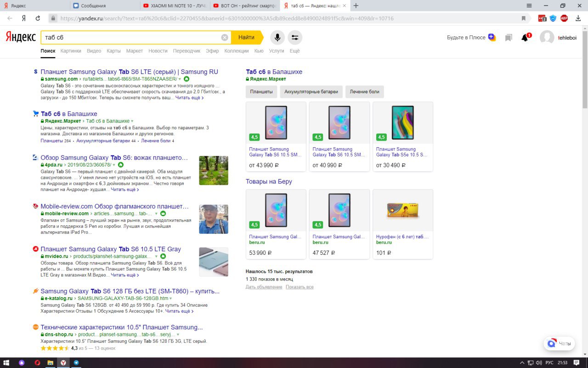Open Ещё menu in search categories
Screen dimensions: 588x368
pos(294,51)
